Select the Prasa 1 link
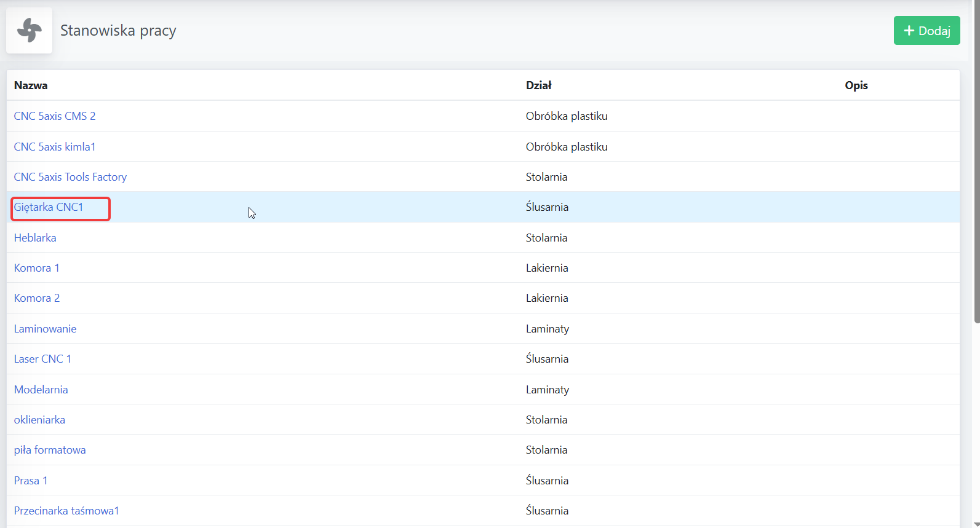The image size is (980, 528). point(31,481)
